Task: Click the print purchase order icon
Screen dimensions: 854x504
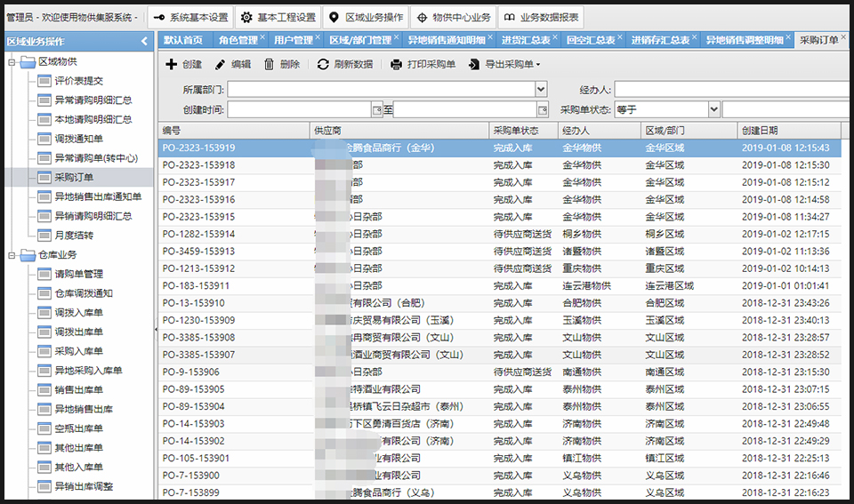Action: click(x=397, y=64)
